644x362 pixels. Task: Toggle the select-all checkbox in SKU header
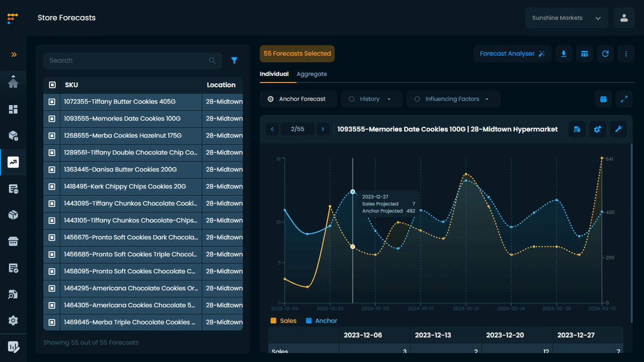click(x=52, y=85)
